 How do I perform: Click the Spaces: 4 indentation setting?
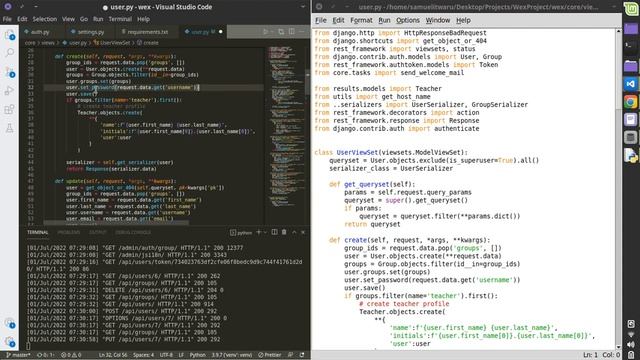[x=143, y=355]
